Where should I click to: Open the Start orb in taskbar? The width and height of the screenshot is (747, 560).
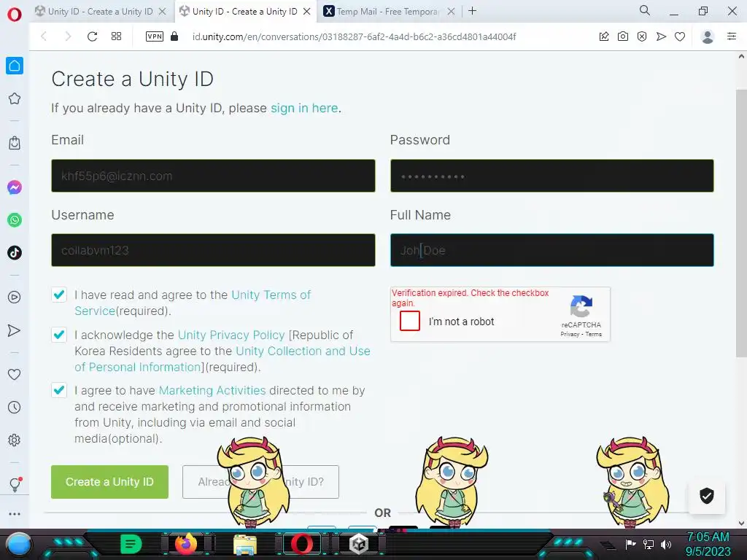[18, 544]
